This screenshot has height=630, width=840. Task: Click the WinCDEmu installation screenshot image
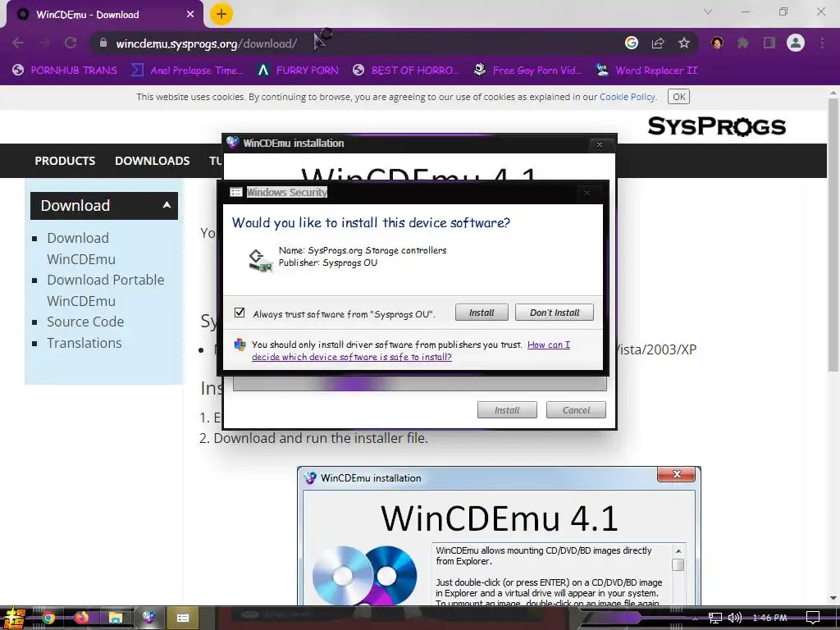499,536
